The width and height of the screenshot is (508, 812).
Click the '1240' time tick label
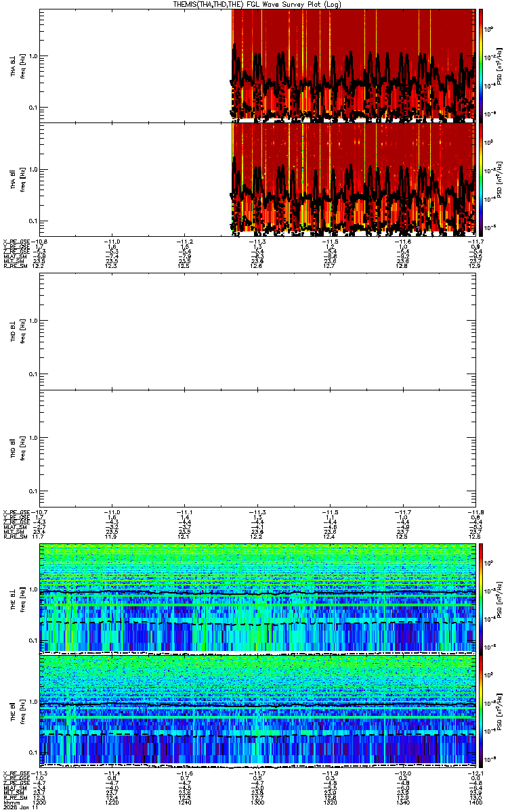pos(184,802)
